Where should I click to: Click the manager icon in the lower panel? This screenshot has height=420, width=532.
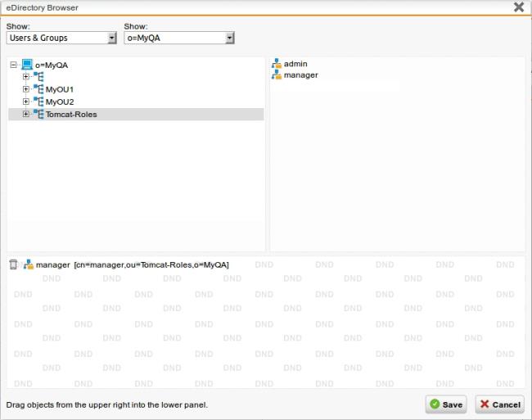pos(29,264)
